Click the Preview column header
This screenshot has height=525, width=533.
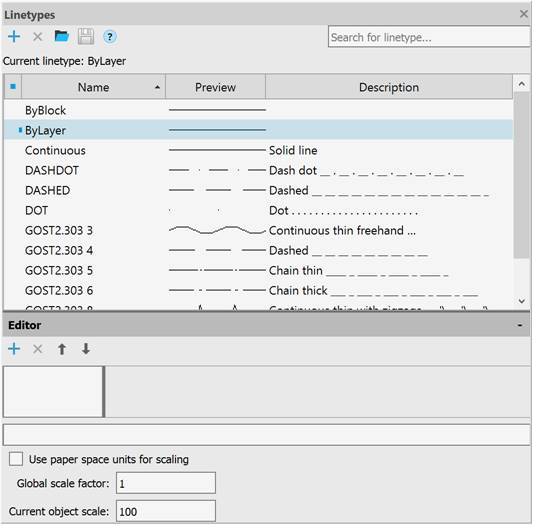[x=215, y=87]
